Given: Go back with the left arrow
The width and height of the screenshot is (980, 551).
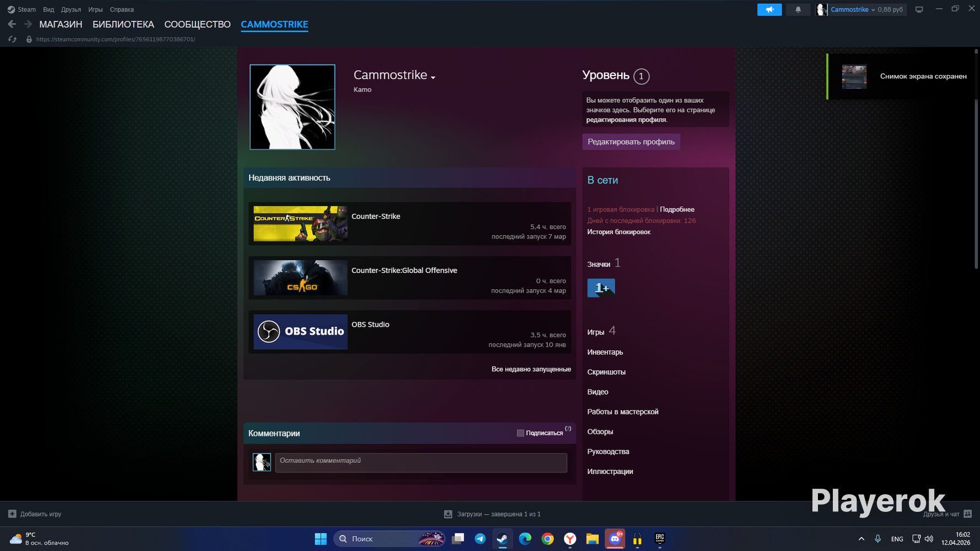Looking at the screenshot, I should coord(12,24).
